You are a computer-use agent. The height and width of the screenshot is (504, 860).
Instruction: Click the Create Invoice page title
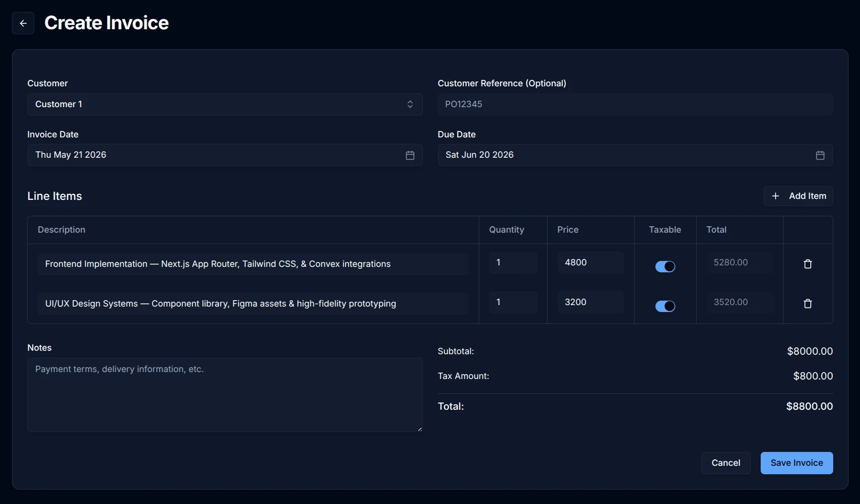pos(107,23)
